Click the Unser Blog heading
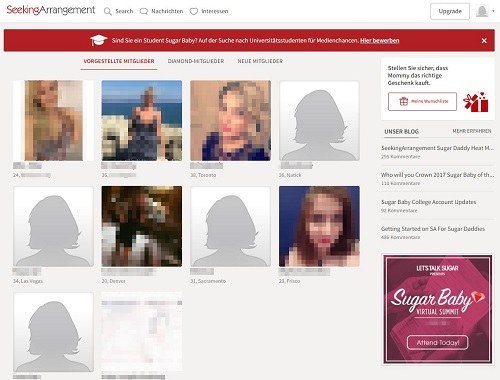Viewport: 500px width, 380px height. click(401, 132)
